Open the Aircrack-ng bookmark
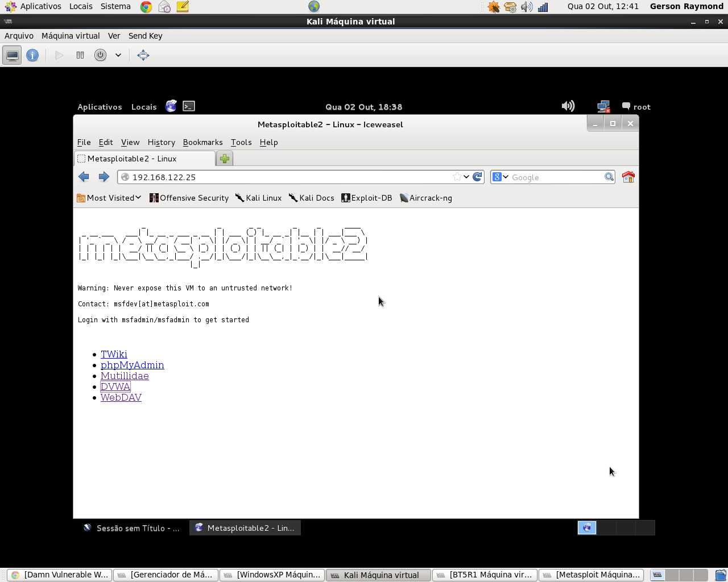Image resolution: width=728 pixels, height=582 pixels. [426, 198]
